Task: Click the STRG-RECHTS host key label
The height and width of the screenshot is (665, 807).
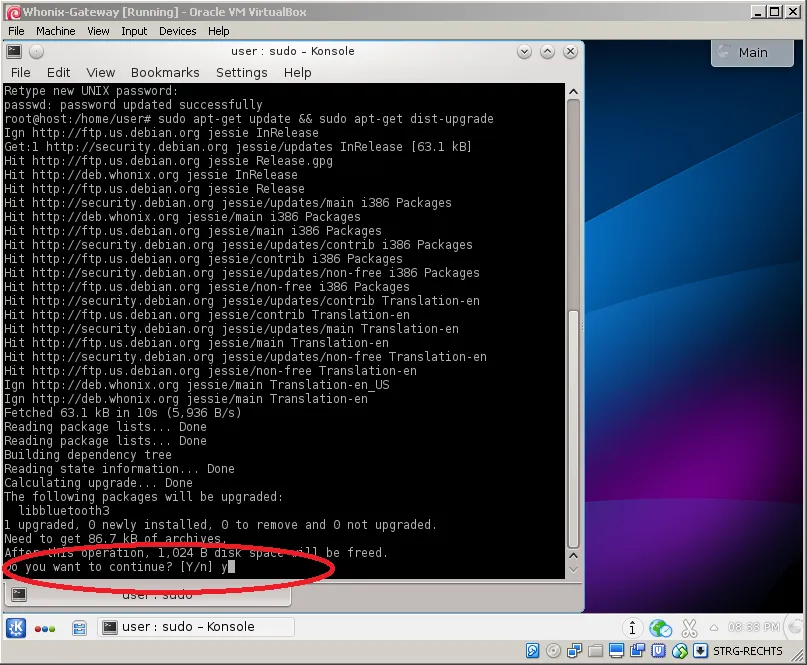Action: click(x=747, y=651)
